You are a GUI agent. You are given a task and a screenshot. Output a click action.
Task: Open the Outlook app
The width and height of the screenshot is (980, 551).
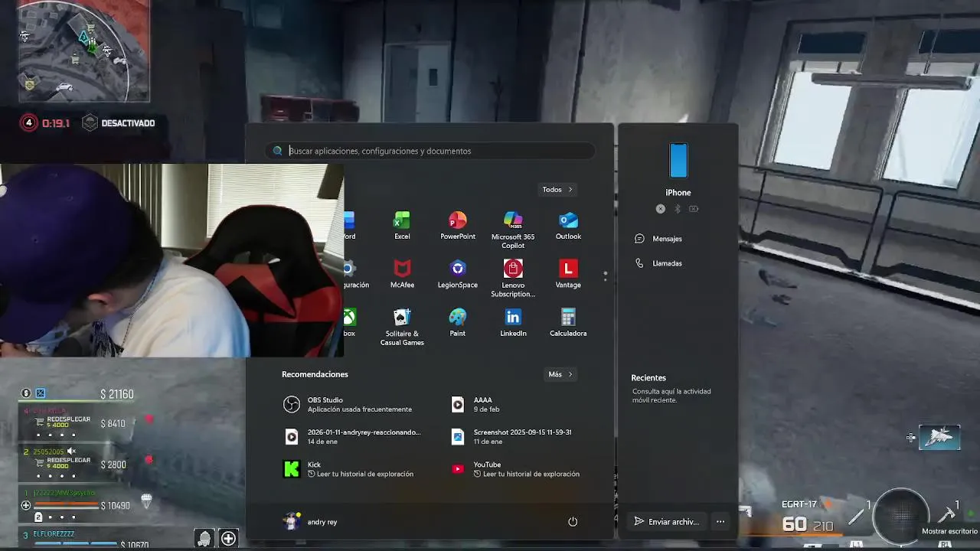coord(568,226)
